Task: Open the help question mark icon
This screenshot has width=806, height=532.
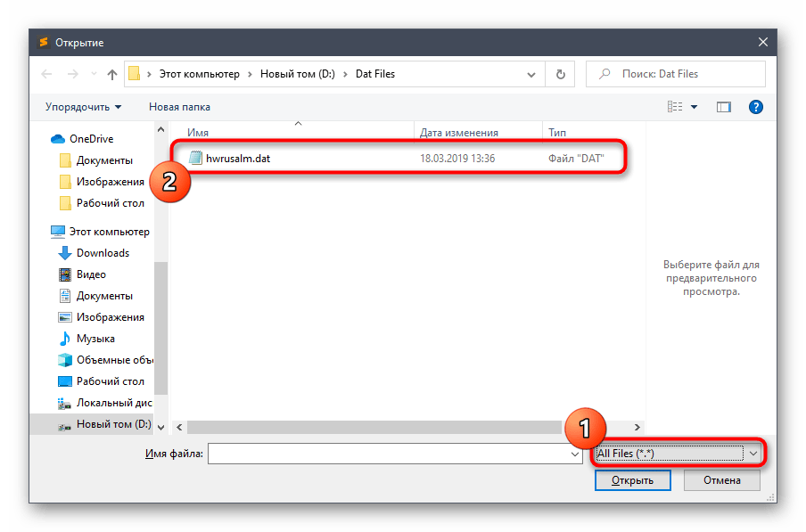Action: tap(756, 107)
